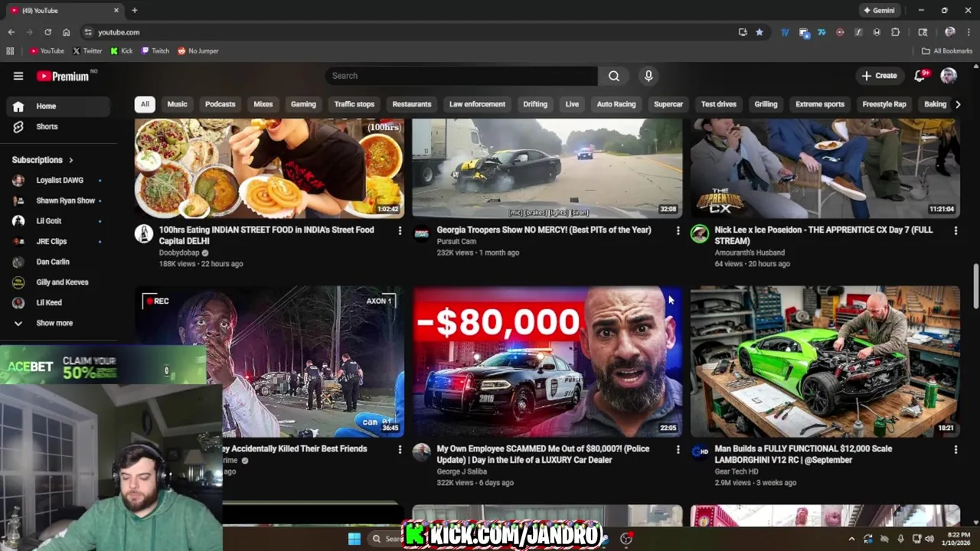Image resolution: width=980 pixels, height=551 pixels.
Task: Select the Auto Racing chip
Action: [616, 104]
